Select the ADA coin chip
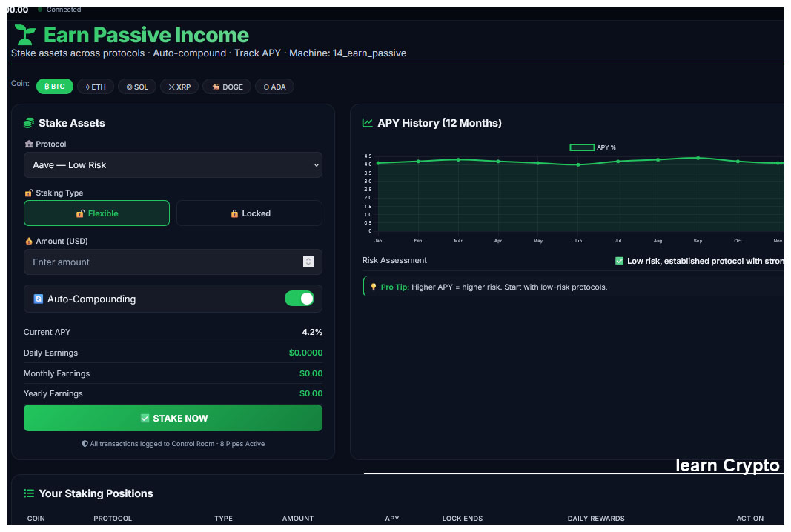The height and width of the screenshot is (532, 791). click(275, 87)
